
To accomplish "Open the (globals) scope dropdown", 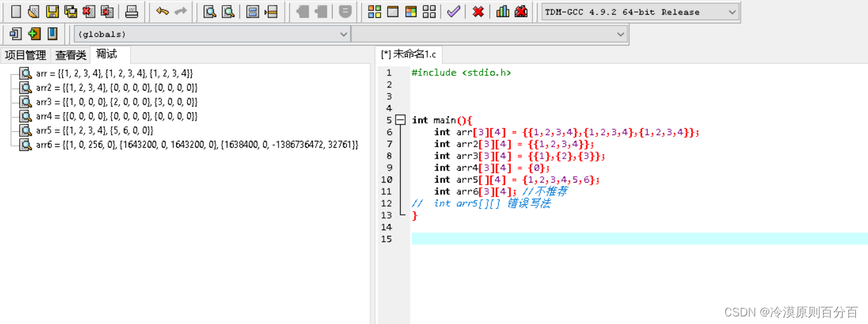I will tap(212, 34).
